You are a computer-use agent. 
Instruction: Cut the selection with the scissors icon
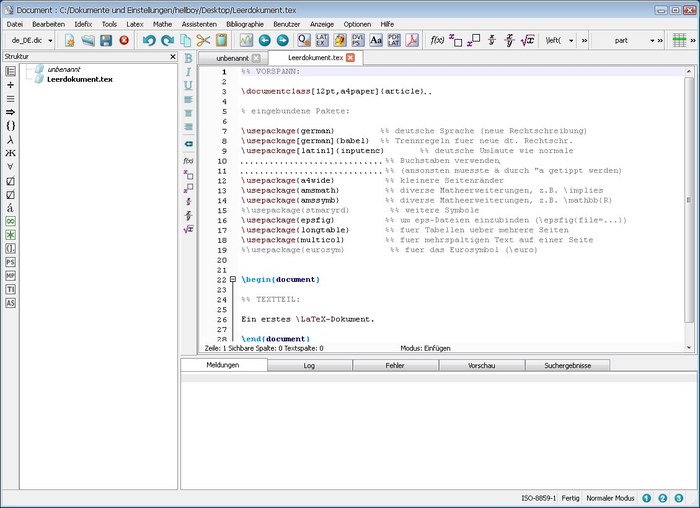click(x=203, y=41)
